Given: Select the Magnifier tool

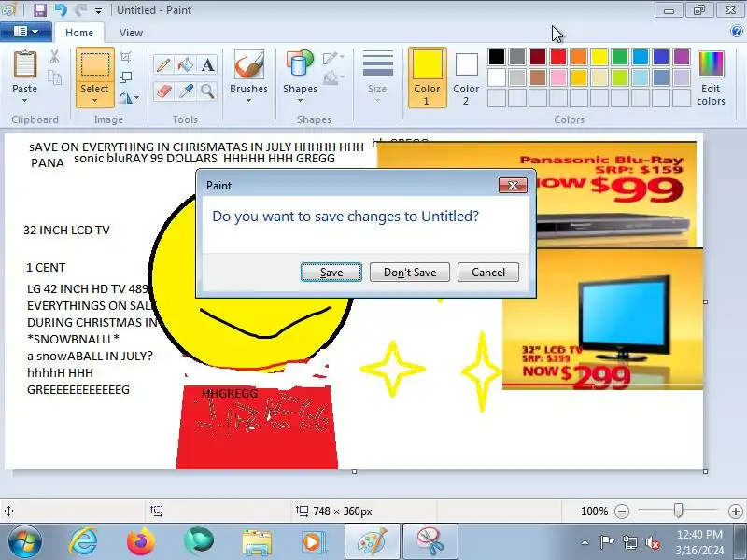Looking at the screenshot, I should pyautogui.click(x=207, y=91).
